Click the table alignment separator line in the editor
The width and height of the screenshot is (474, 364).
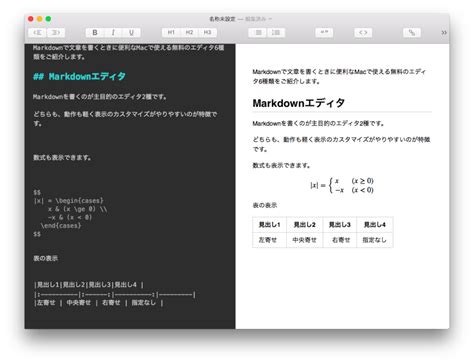pyautogui.click(x=115, y=294)
